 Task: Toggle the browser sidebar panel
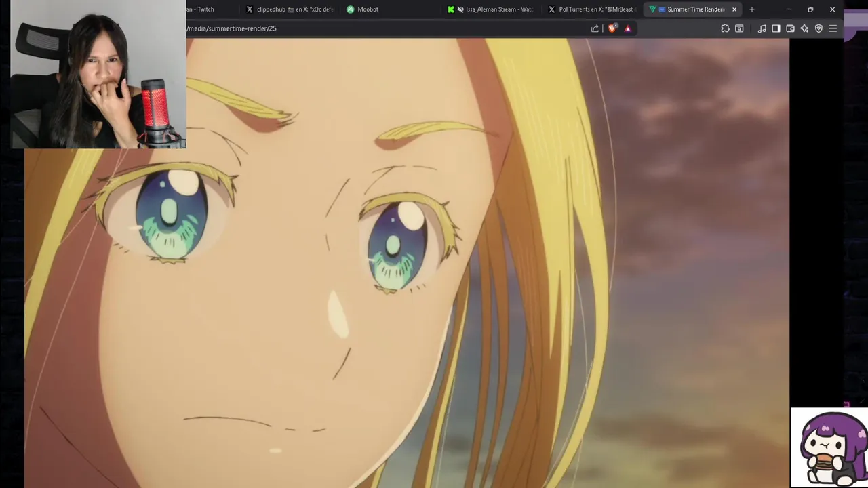[x=776, y=28]
